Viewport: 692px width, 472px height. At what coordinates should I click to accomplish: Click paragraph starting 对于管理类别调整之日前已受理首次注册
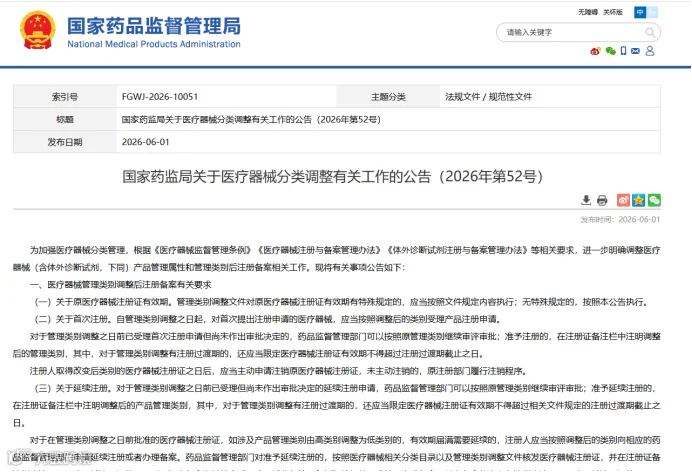tap(337, 345)
